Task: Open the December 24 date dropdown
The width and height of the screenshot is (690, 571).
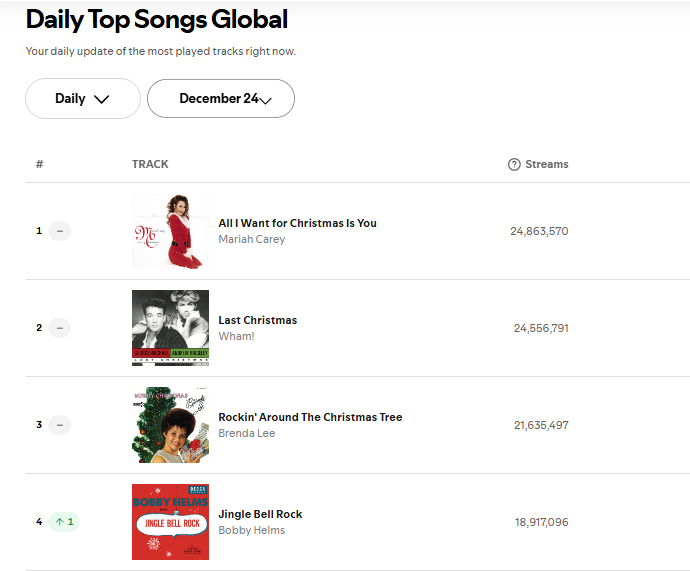Action: tap(221, 99)
